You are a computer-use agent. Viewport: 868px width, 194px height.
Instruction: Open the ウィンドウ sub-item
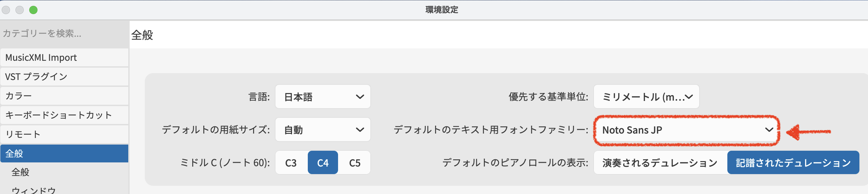(34, 190)
